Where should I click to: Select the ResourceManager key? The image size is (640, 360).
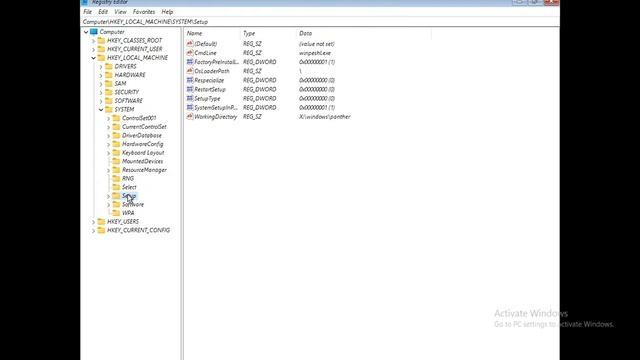144,170
